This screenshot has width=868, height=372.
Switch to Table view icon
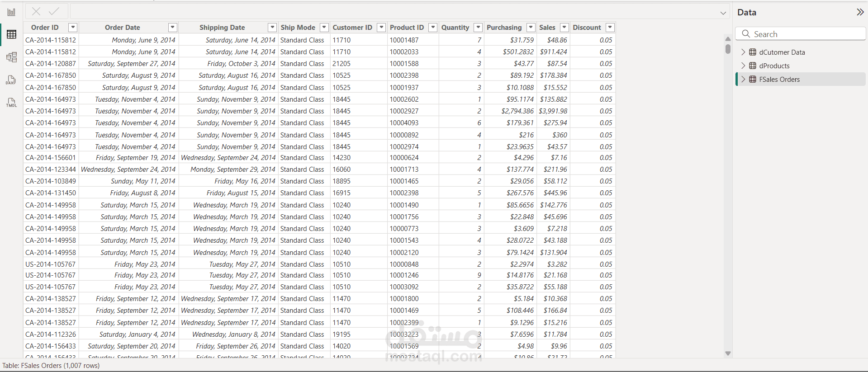click(11, 34)
